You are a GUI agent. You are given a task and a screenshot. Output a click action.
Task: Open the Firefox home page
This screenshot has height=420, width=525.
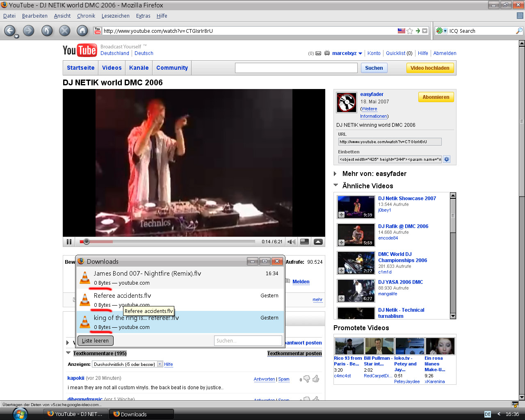[x=82, y=31]
